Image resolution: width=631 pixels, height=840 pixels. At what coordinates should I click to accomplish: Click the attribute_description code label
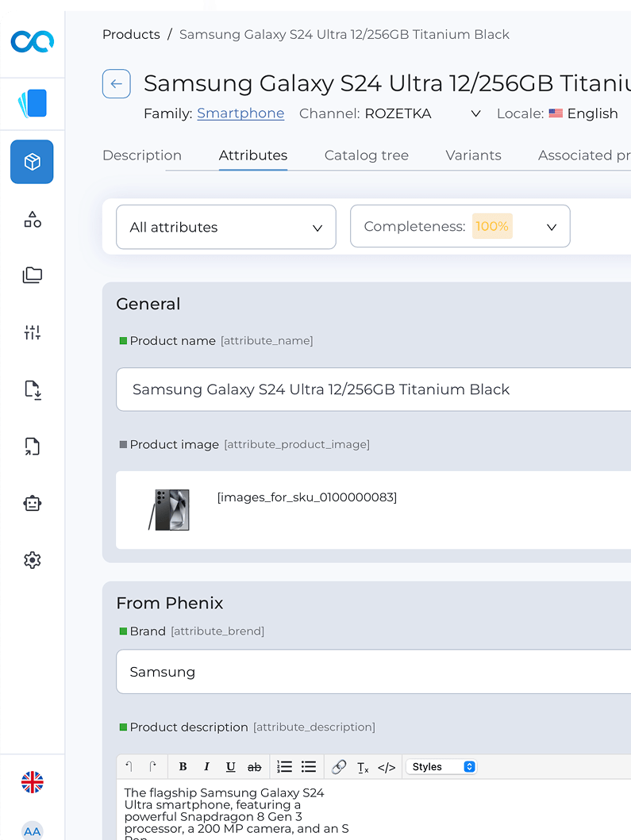coord(314,727)
